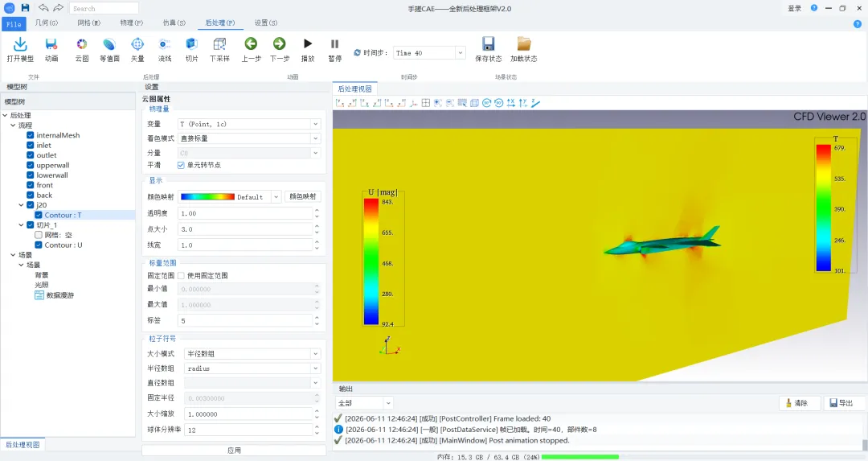The image size is (868, 461).
Task: Enable 使用固定范围 checkbox
Action: pos(181,275)
